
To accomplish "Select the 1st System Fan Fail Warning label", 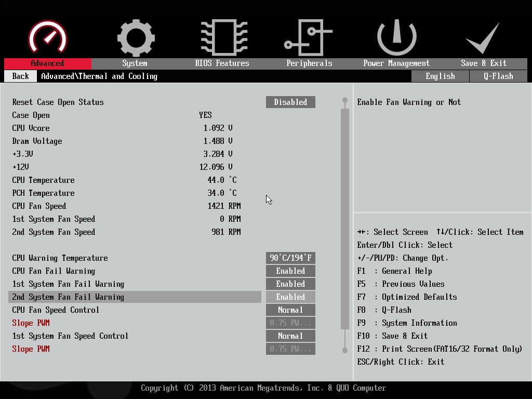I will pos(68,284).
